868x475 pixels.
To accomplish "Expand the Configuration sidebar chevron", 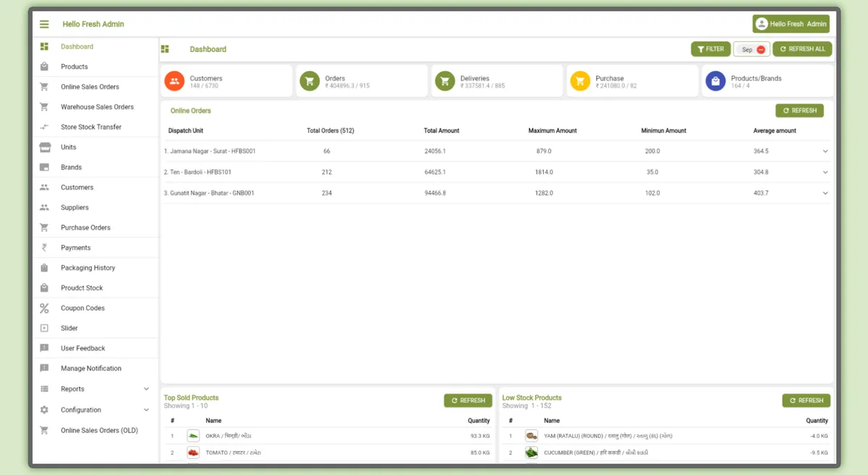I will [146, 410].
